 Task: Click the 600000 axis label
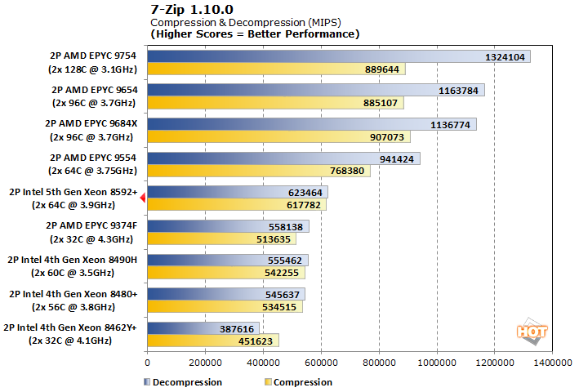(321, 363)
